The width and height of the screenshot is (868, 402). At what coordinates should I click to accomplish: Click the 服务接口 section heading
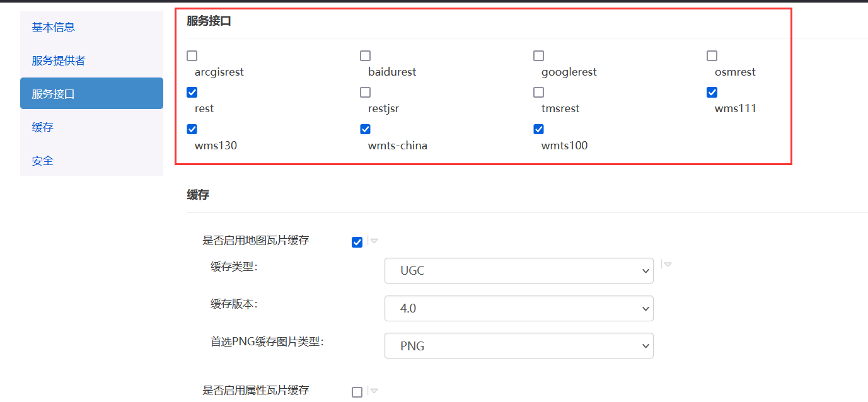point(209,21)
